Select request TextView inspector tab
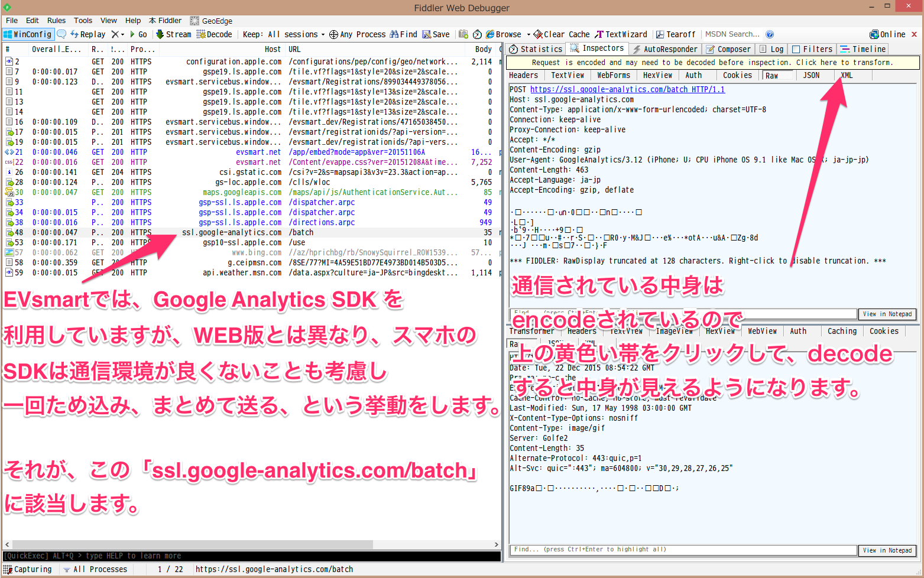The height and width of the screenshot is (578, 924). pos(568,75)
